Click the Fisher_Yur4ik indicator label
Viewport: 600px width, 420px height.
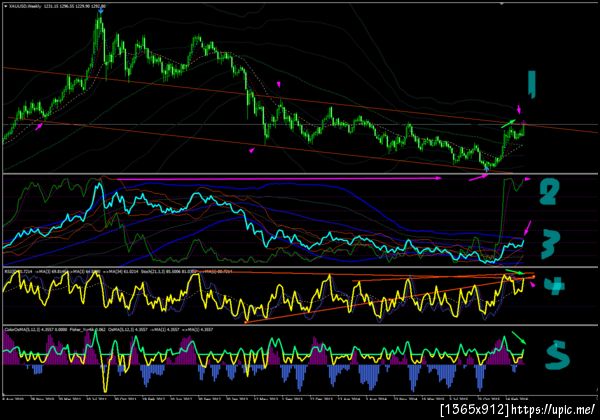coord(82,329)
